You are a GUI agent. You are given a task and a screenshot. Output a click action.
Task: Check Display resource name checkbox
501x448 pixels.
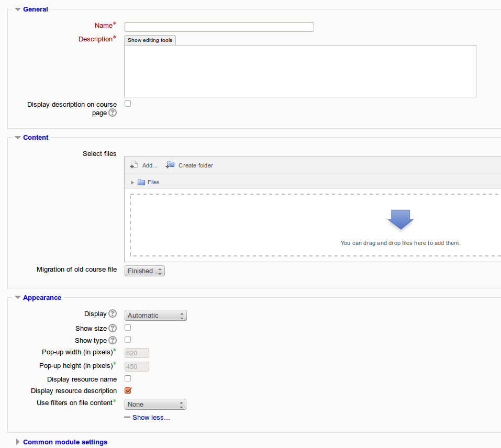click(x=128, y=379)
